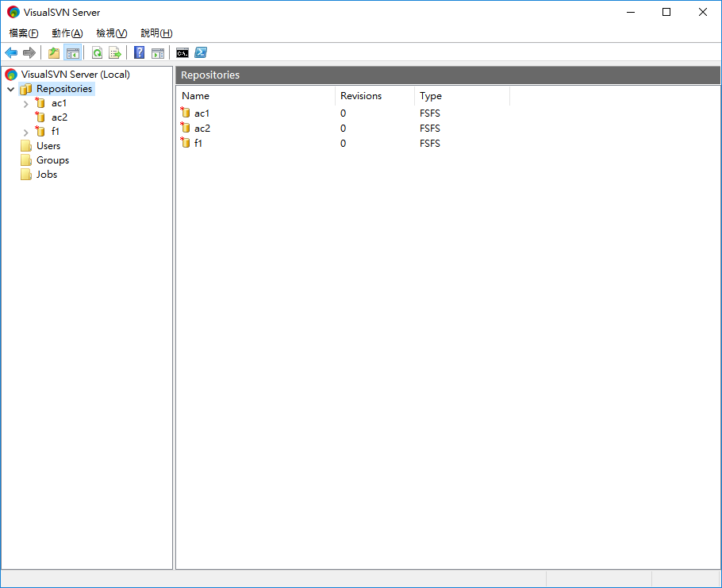722x588 pixels.
Task: Go up one level with the folder icon
Action: pos(54,53)
